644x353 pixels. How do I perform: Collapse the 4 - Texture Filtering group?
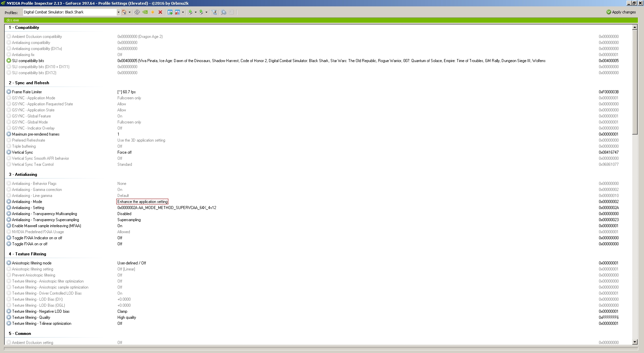[27, 254]
